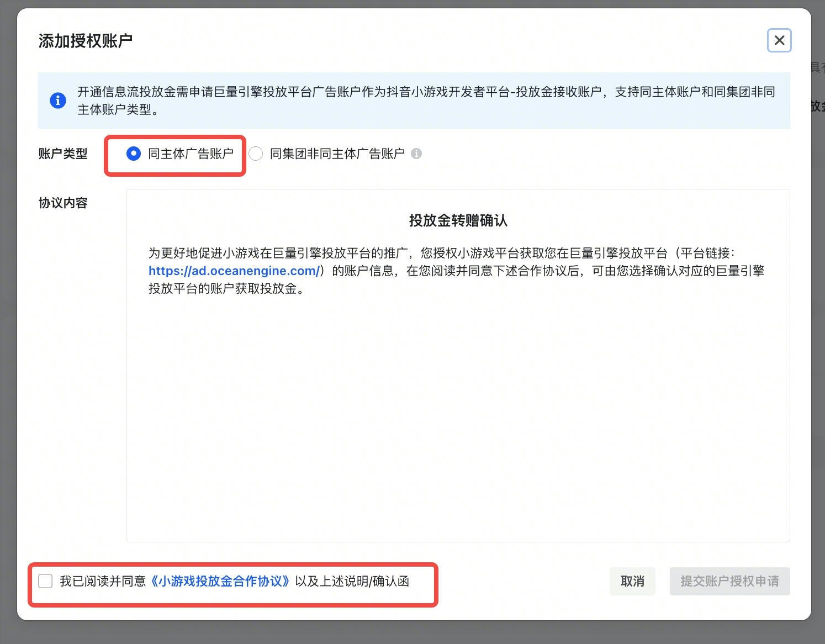Screen dimensions: 825x644
Task: Click the banner text about 开通信息流投放金
Action: 426,101
